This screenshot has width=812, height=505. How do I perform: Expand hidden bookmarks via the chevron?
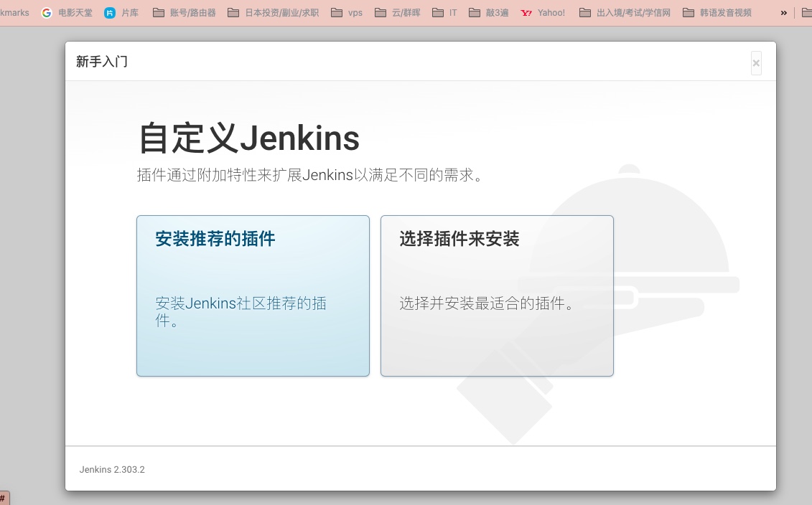coord(783,12)
